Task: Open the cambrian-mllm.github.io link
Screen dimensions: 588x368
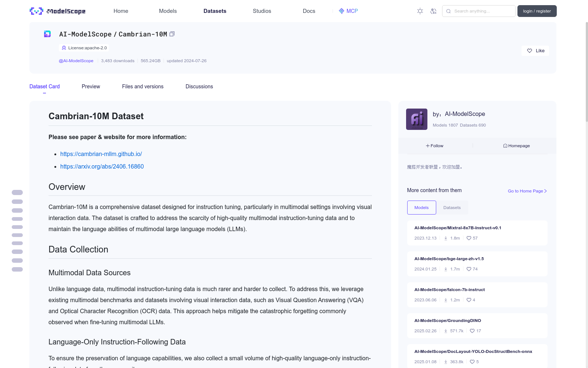Action: coord(101,154)
